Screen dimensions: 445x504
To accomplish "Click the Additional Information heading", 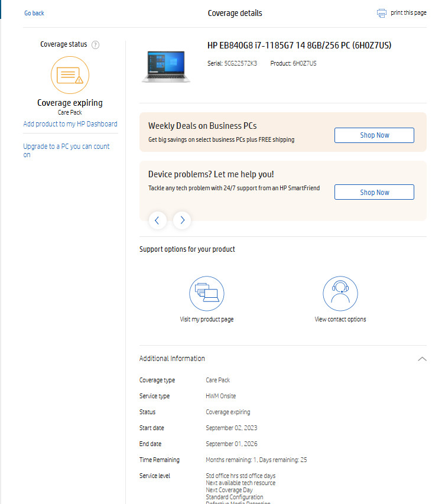I will 172,359.
